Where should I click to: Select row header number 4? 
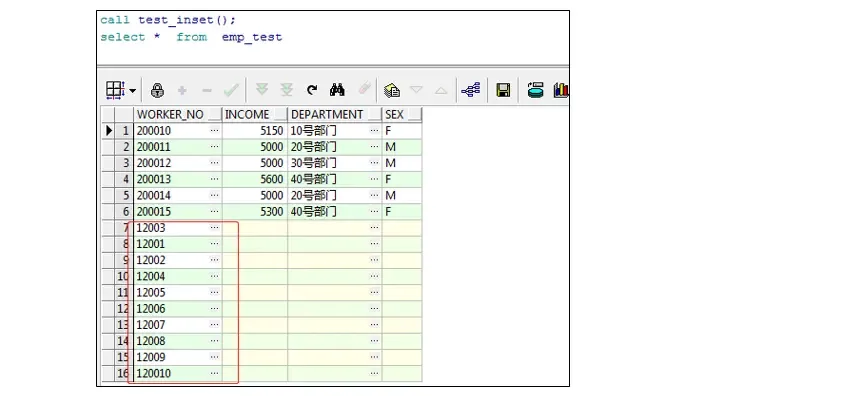[x=124, y=179]
